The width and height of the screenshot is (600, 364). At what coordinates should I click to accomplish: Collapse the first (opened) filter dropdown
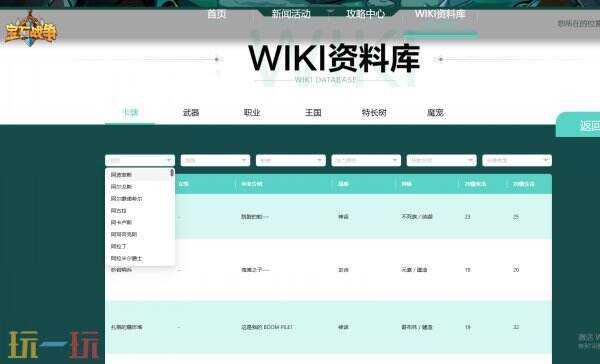point(140,160)
